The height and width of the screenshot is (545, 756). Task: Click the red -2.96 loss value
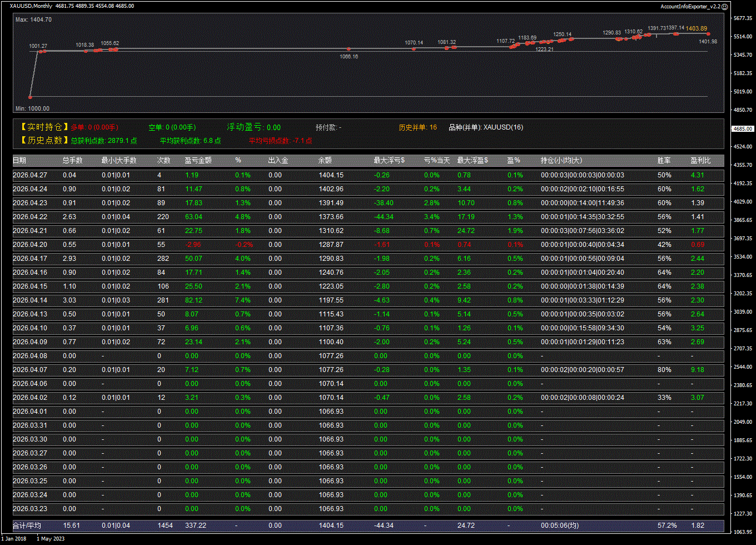(192, 245)
